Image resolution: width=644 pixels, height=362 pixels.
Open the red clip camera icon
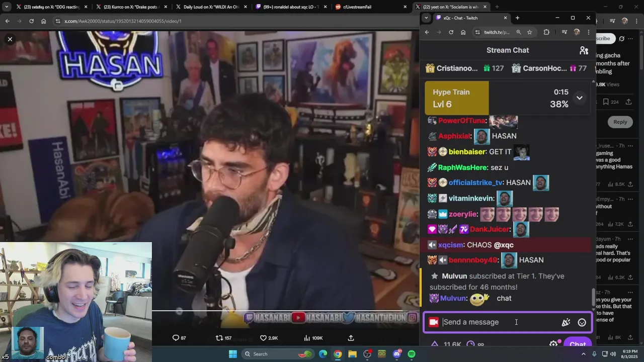tap(434, 322)
